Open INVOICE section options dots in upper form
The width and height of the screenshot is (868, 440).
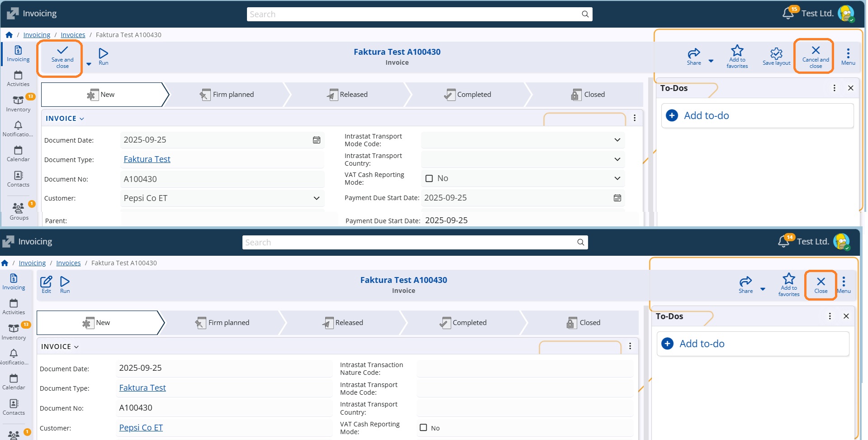(x=635, y=118)
